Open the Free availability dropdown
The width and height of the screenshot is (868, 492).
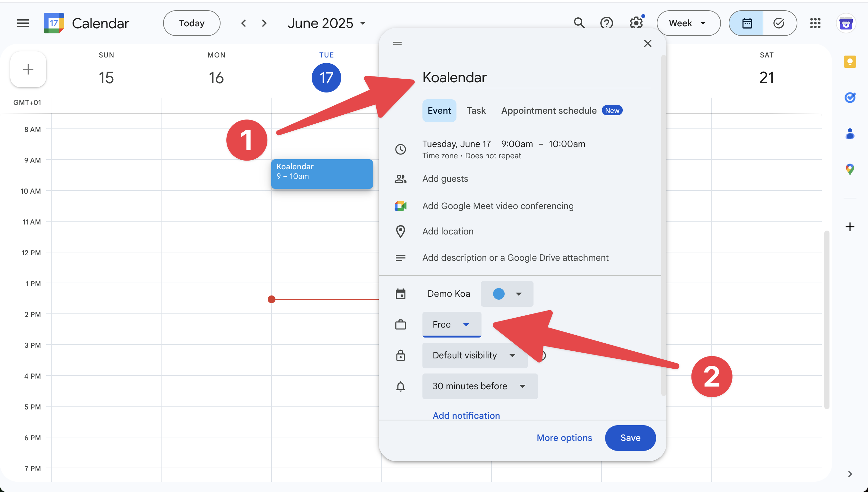tap(452, 324)
